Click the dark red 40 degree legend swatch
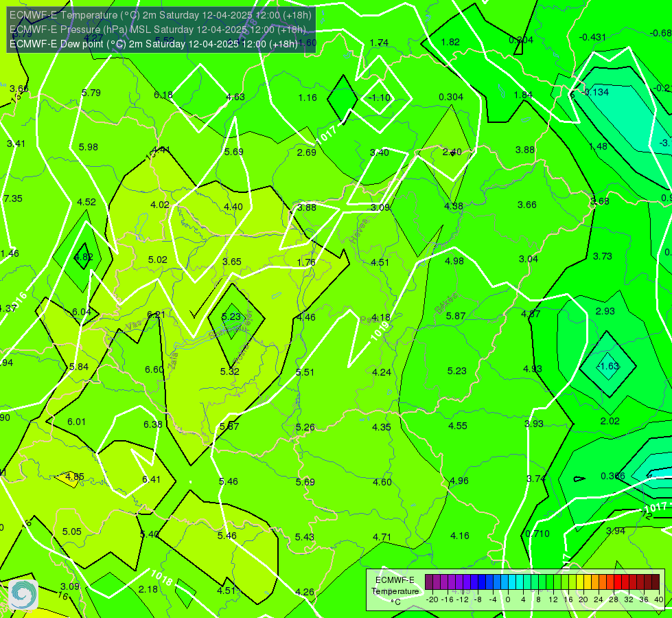 [656, 582]
